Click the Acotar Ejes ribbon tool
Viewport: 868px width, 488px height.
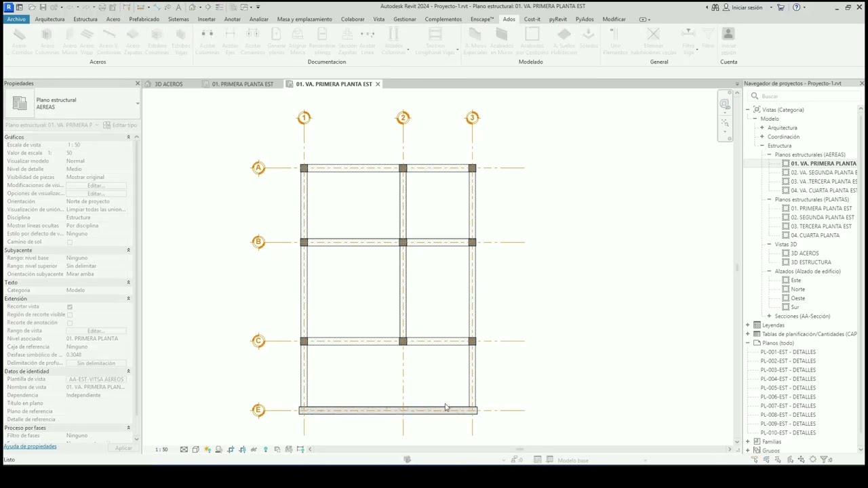tap(231, 41)
